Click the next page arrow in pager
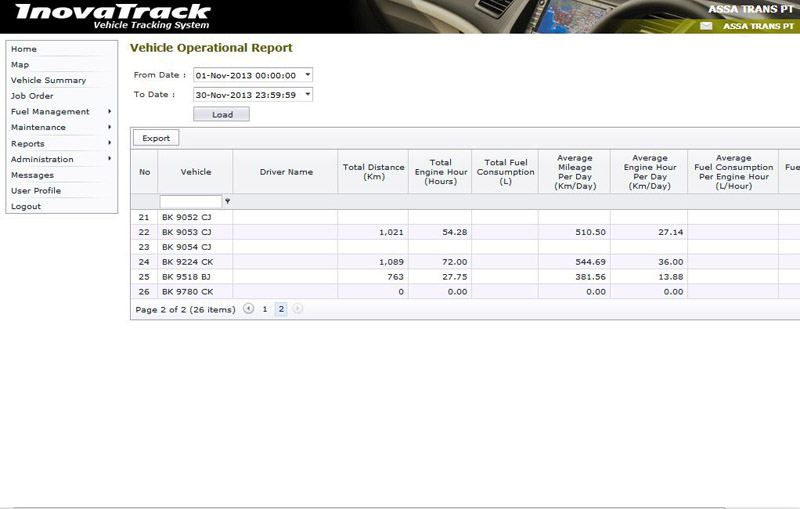Screen dimensions: 800x509 (x=297, y=309)
